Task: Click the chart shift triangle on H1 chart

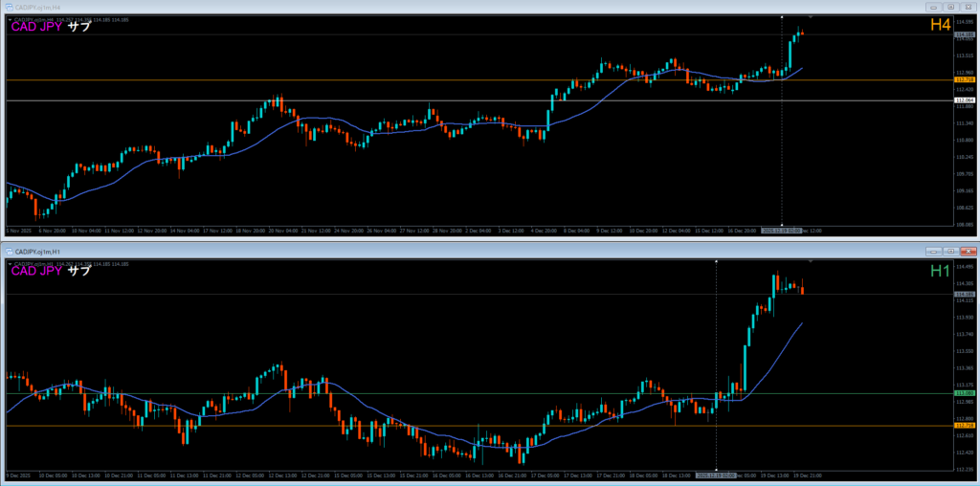Action: [x=811, y=261]
